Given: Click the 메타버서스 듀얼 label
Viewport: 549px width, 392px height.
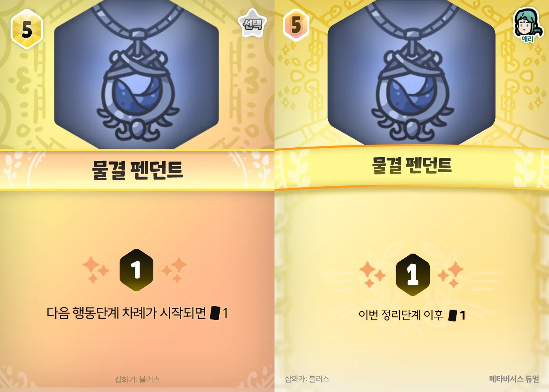Looking at the screenshot, I should pyautogui.click(x=514, y=379).
